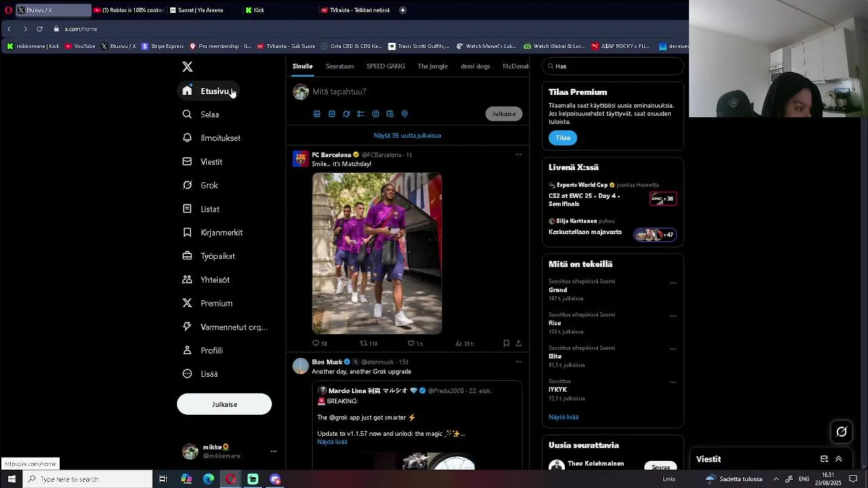This screenshot has width=868, height=488.
Task: Expand Lisää more options menu
Action: tap(200, 374)
